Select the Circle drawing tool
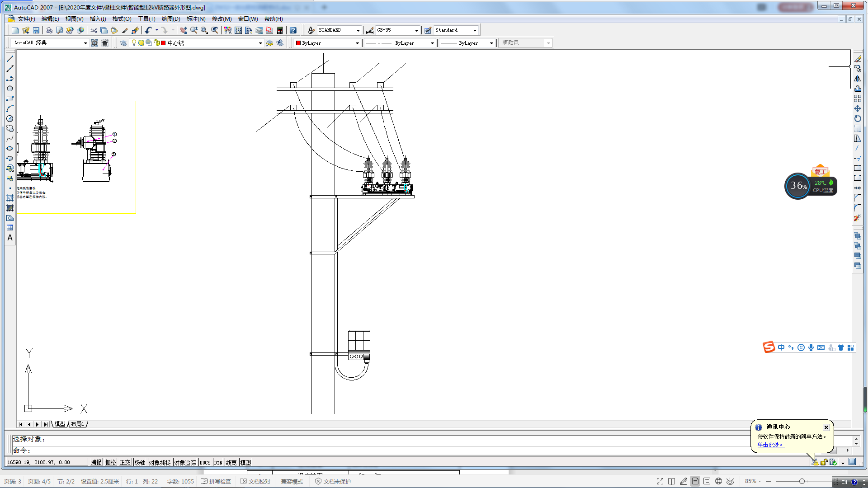This screenshot has height=488, width=868. pyautogui.click(x=10, y=119)
